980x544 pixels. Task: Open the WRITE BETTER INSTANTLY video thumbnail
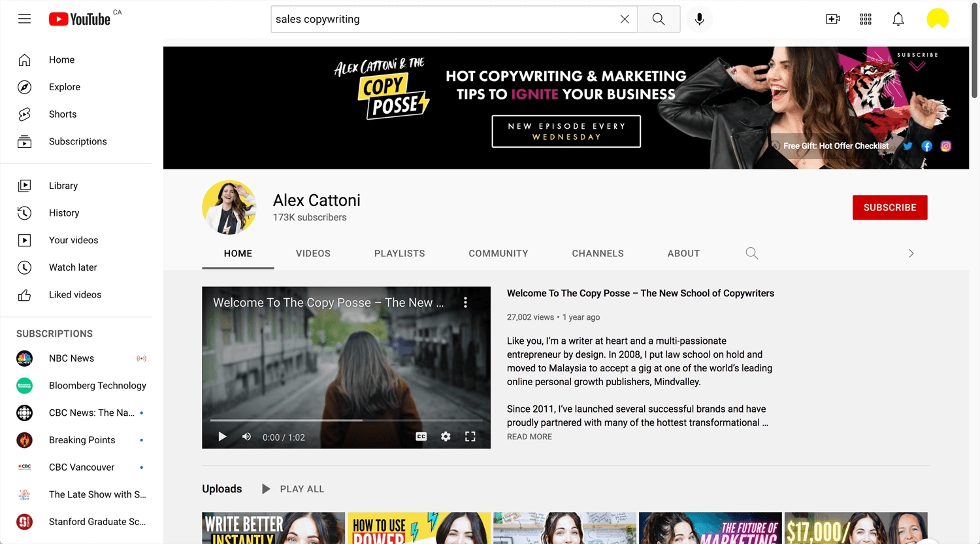(x=273, y=528)
